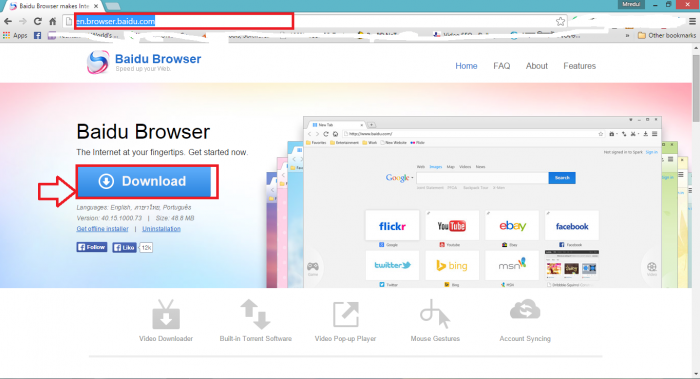This screenshot has width=700, height=379.
Task: Click the browser forward arrow
Action: 23,21
